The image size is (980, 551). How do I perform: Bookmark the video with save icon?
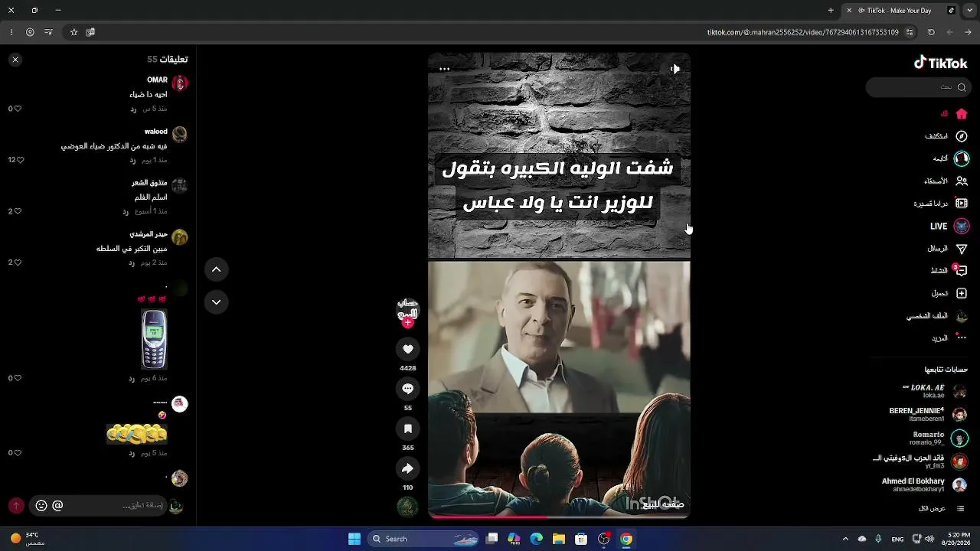(x=408, y=429)
